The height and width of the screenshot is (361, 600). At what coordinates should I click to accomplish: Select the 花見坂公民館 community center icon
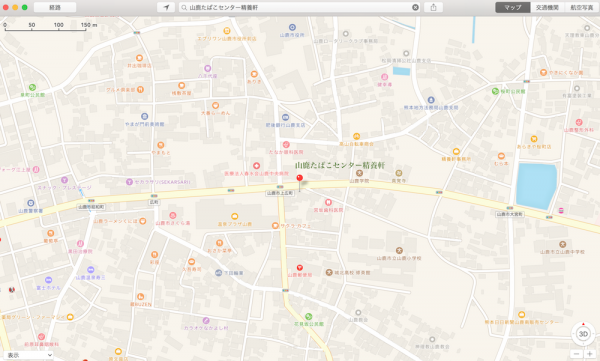[308, 317]
